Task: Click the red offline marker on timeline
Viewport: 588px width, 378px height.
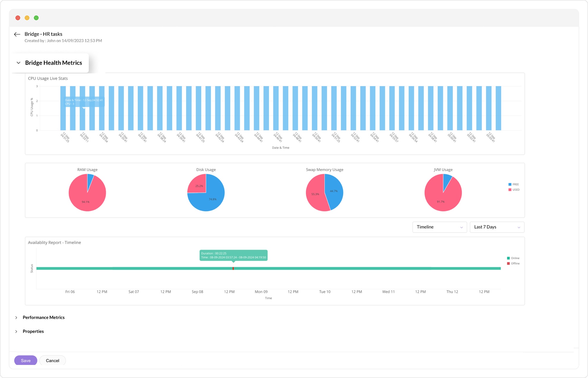Action: (233, 268)
